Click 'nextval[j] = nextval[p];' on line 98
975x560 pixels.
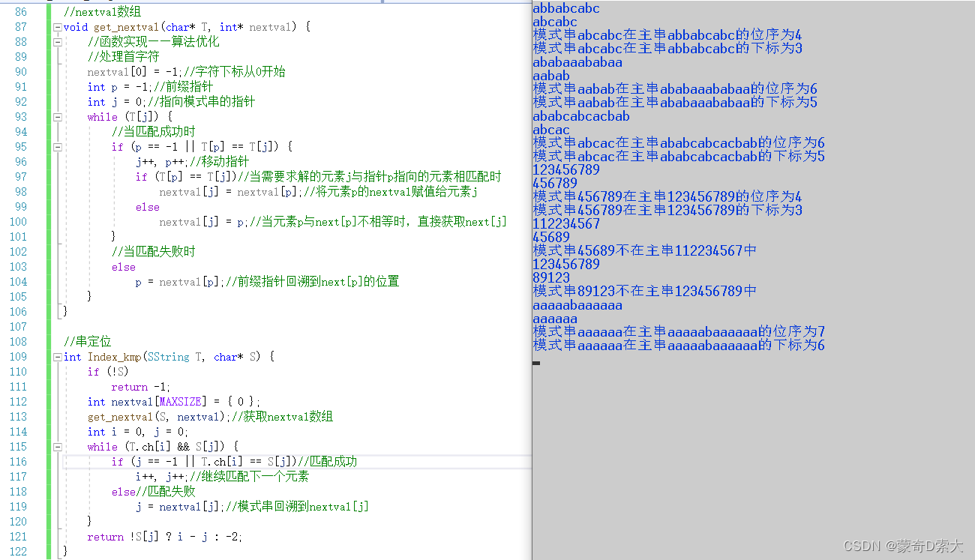[x=232, y=192]
